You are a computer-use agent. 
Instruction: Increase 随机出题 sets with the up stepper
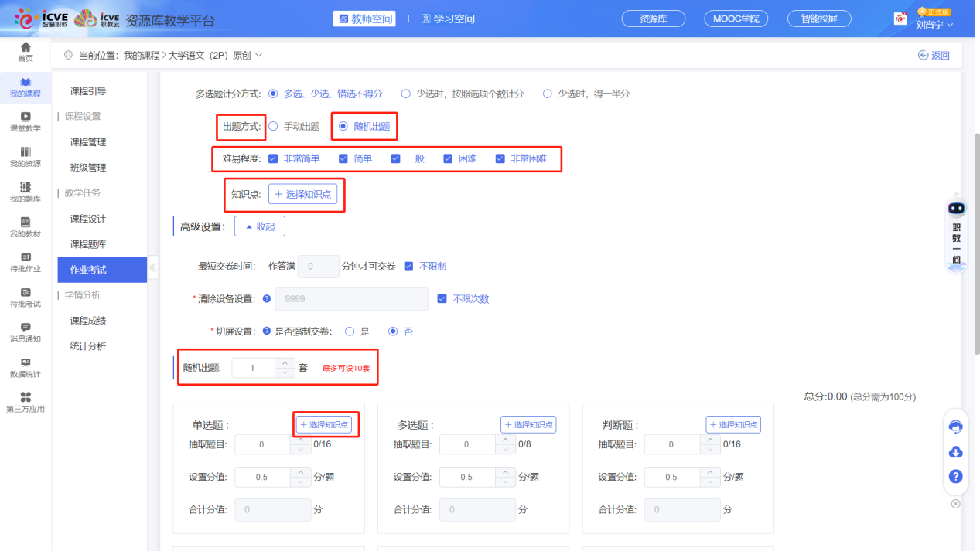[285, 363]
